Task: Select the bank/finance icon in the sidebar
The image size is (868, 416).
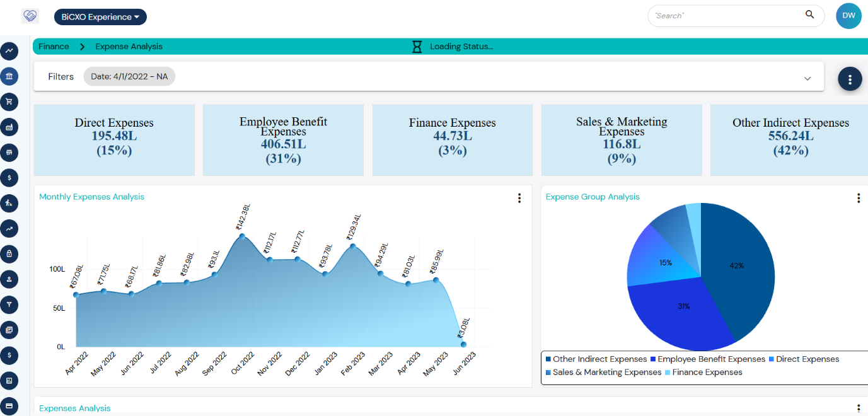Action: tap(9, 76)
